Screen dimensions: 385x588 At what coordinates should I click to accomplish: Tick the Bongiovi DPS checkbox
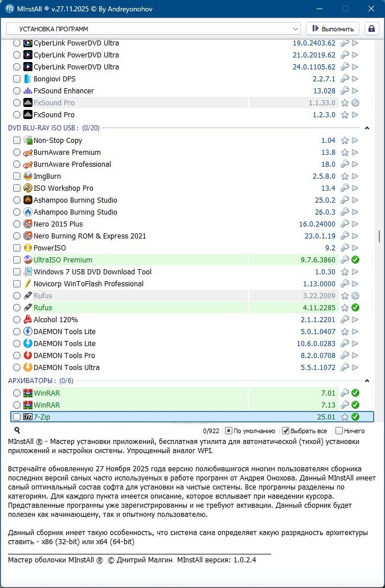(x=17, y=79)
